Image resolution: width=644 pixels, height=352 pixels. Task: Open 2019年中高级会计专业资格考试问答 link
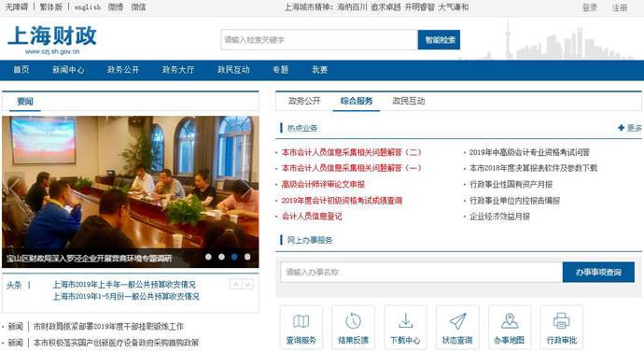[x=529, y=152]
